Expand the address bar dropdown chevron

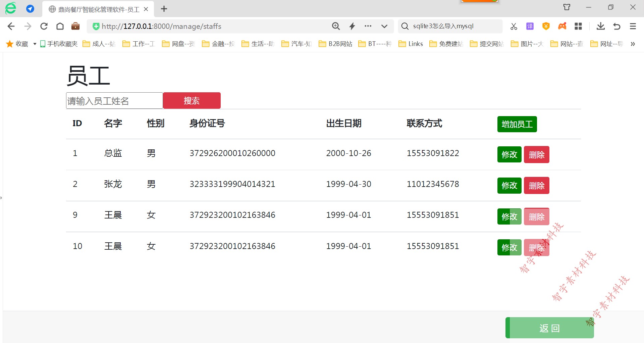[x=384, y=26]
